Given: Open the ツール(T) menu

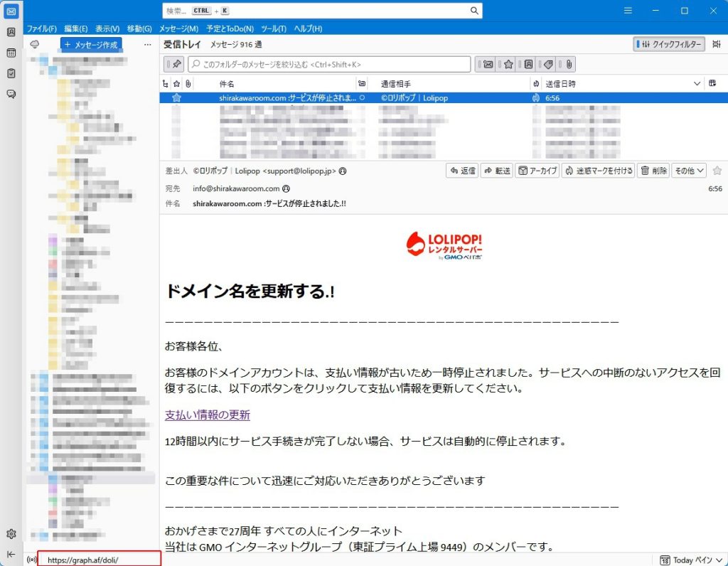Looking at the screenshot, I should pyautogui.click(x=274, y=28).
